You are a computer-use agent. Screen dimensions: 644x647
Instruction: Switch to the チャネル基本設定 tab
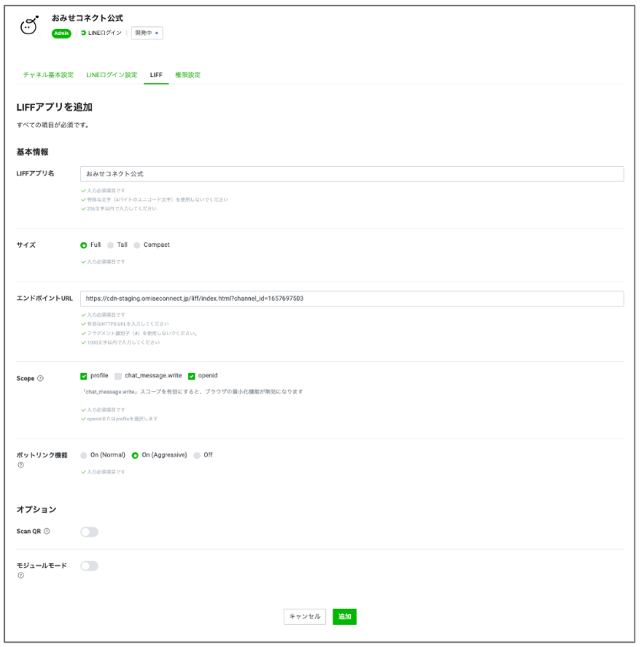pos(48,75)
